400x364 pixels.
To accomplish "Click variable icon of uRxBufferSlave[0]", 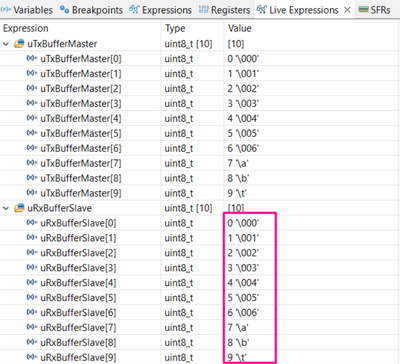I will (31, 223).
